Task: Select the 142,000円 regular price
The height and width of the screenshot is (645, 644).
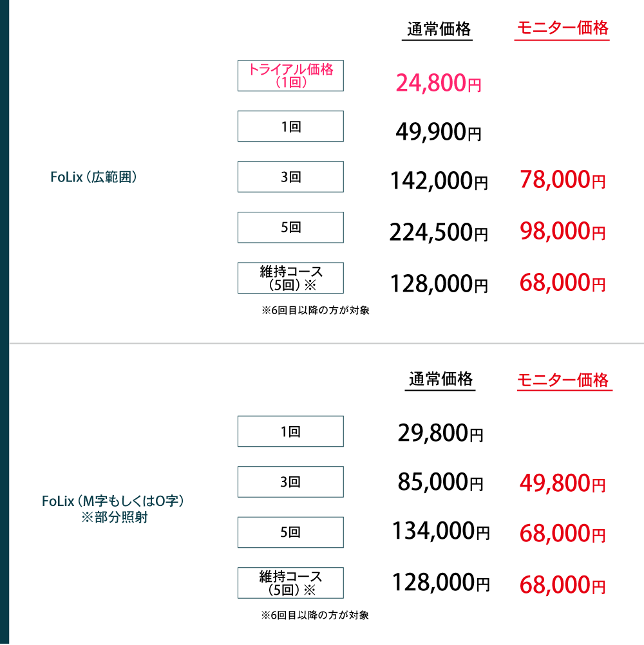Action: (439, 182)
